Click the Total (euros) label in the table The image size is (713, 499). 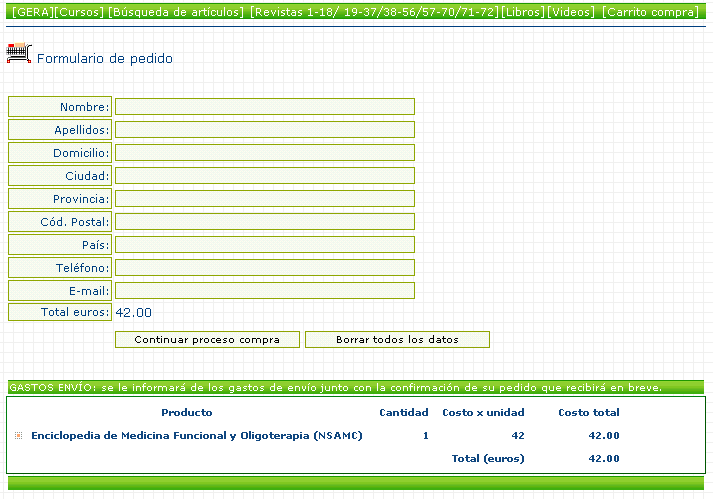coord(488,459)
